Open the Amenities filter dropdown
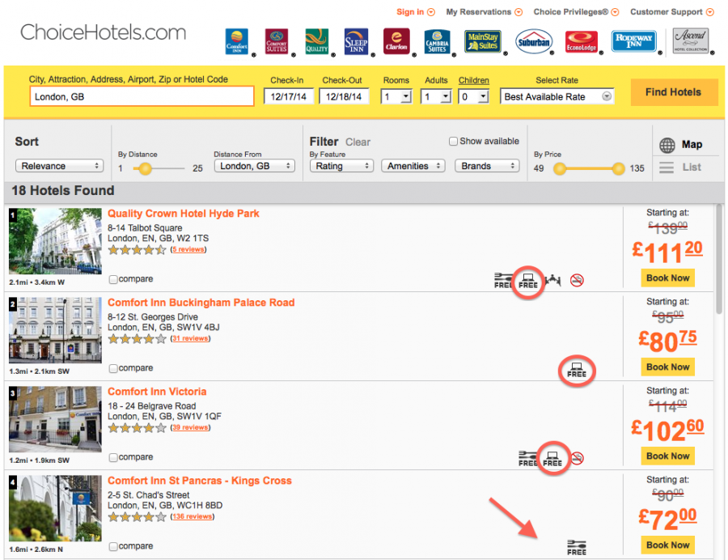This screenshot has height=560, width=728. pyautogui.click(x=413, y=166)
